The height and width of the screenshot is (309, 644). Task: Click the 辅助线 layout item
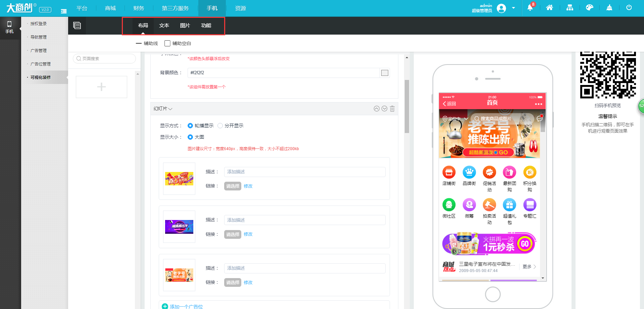(147, 43)
